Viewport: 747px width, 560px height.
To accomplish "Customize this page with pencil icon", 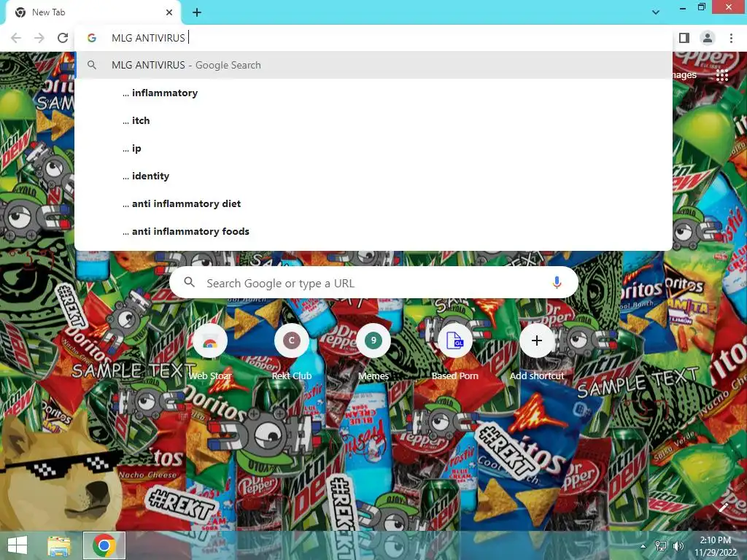I will pyautogui.click(x=724, y=507).
